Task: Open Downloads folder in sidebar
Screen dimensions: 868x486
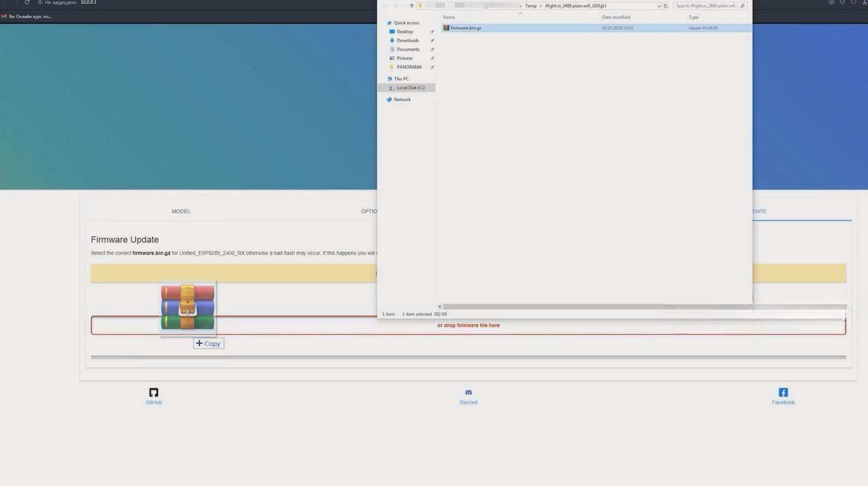Action: (x=407, y=40)
